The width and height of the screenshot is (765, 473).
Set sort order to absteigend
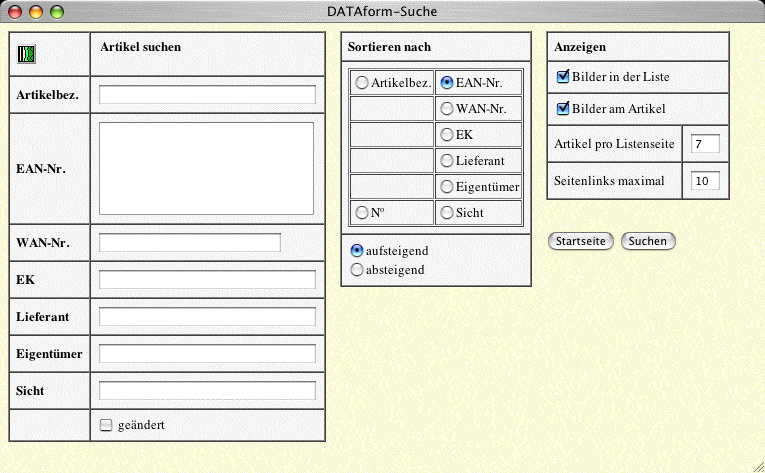[357, 269]
